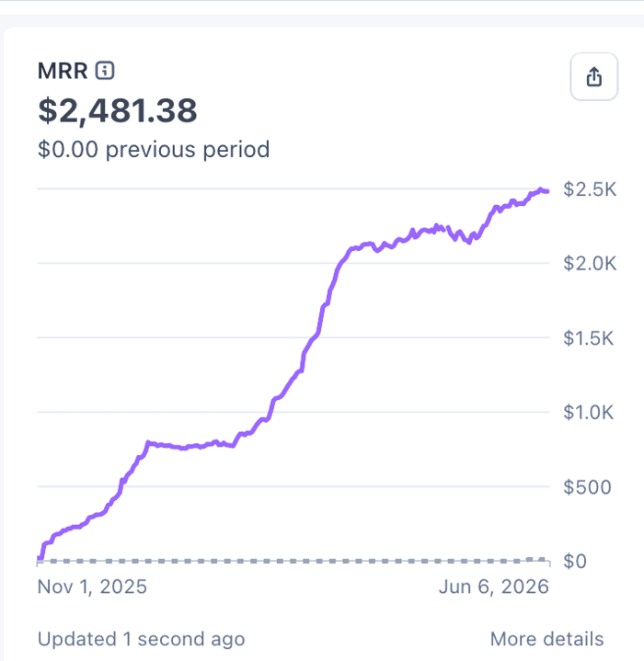Screen dimensions: 644x661
Task: Click the $500 y-axis label
Action: pyautogui.click(x=587, y=487)
